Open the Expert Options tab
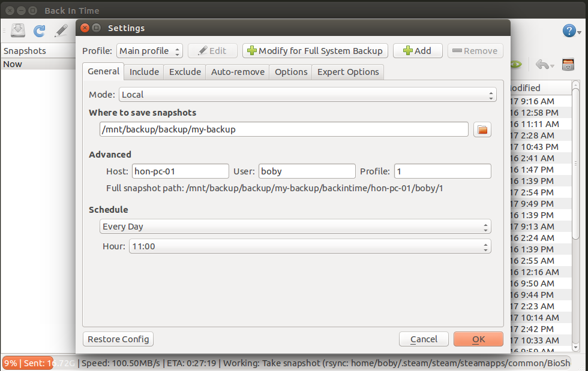 pyautogui.click(x=348, y=71)
